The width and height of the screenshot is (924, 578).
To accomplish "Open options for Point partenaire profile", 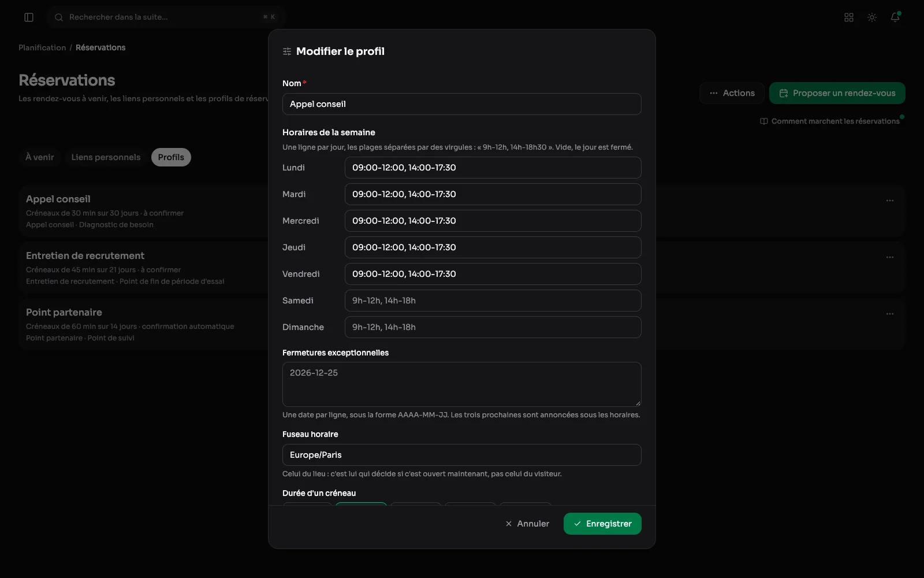I will click(x=890, y=314).
